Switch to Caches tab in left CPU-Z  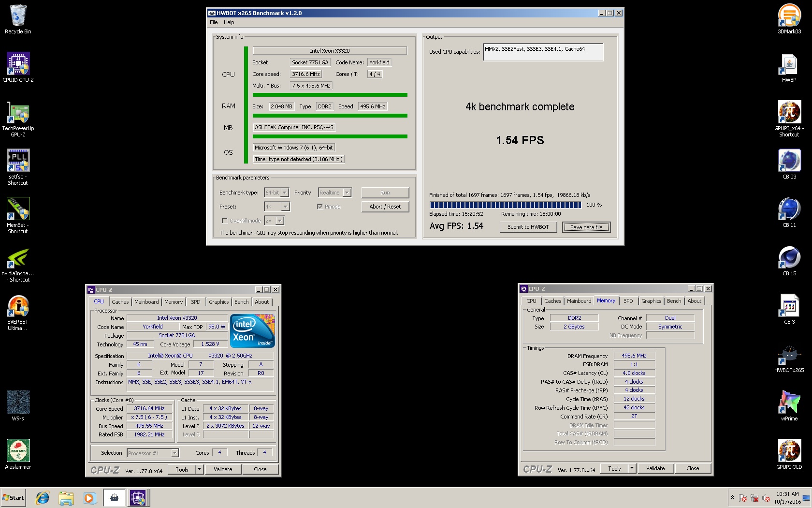(120, 302)
